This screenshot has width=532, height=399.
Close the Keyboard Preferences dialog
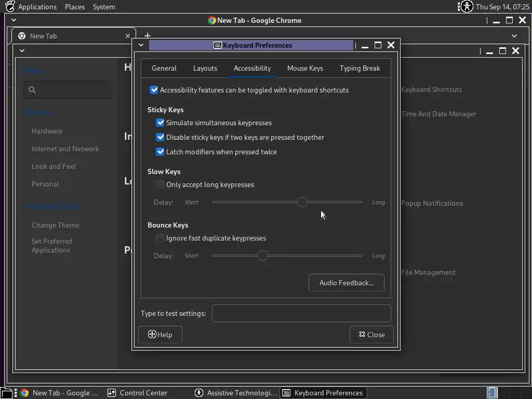[371, 335]
